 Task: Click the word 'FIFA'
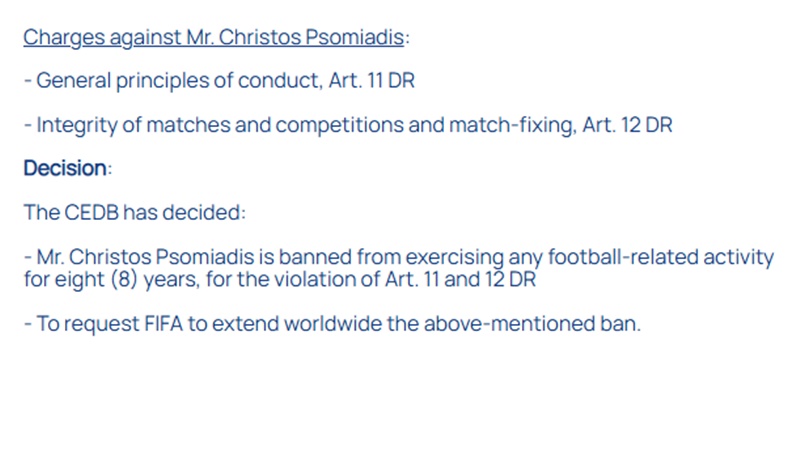coord(163,323)
